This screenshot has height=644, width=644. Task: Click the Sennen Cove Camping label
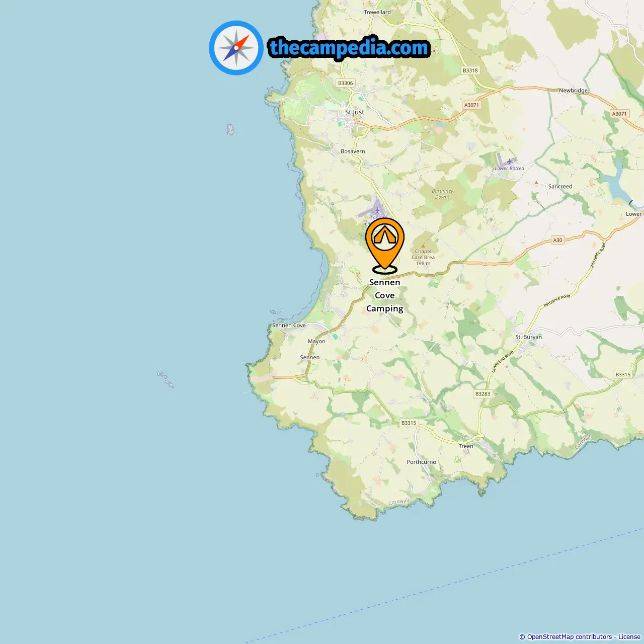[385, 295]
